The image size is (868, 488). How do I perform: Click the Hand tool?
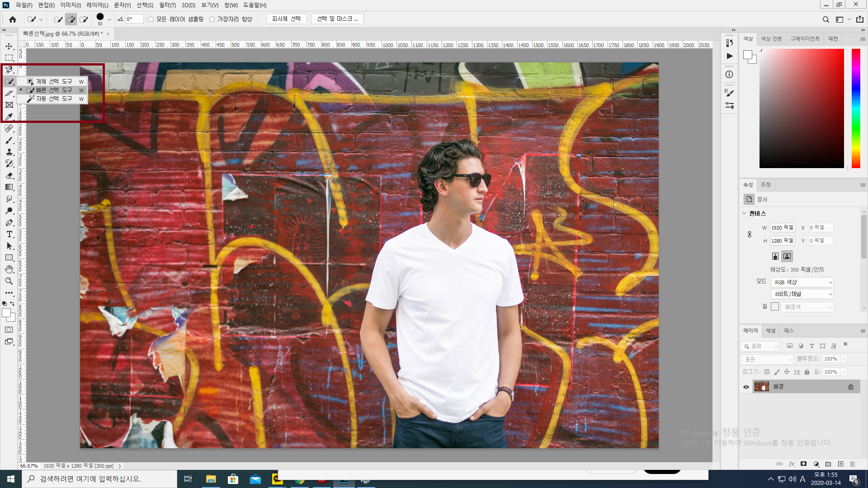click(9, 269)
